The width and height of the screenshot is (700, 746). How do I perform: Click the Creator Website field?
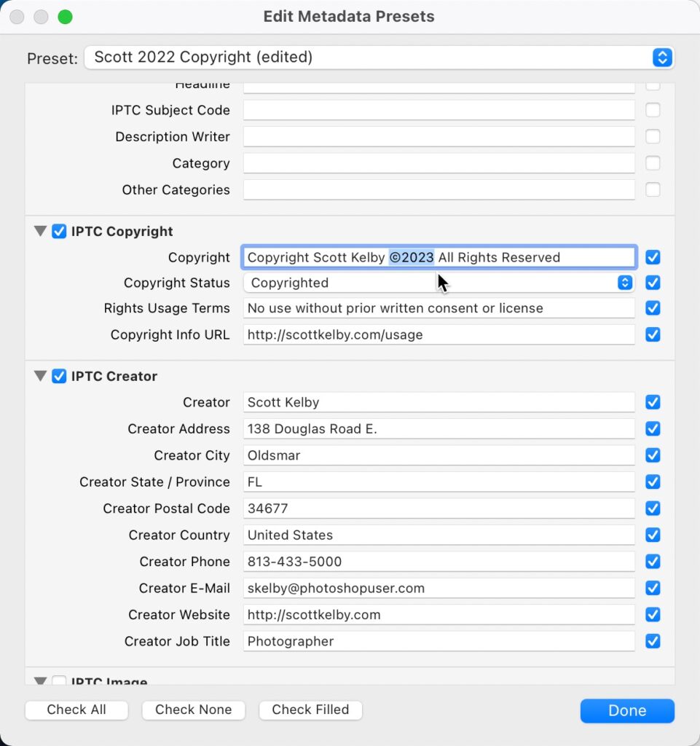[439, 615]
